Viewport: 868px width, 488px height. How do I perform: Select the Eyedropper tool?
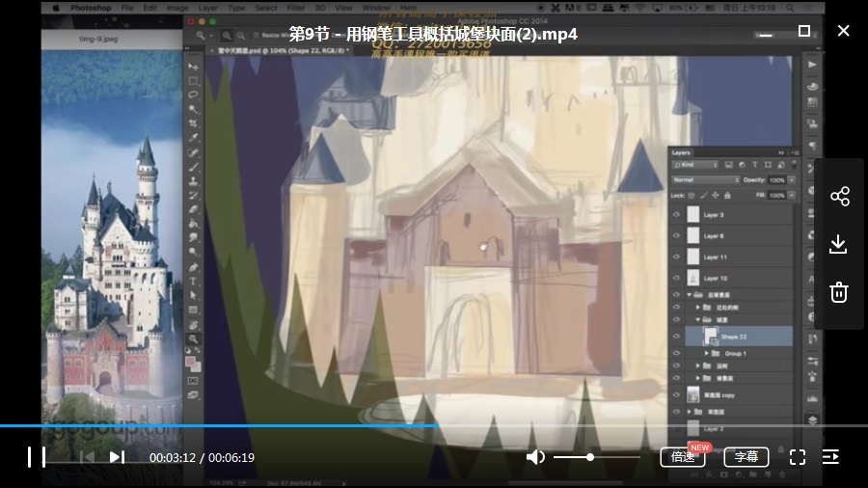(x=193, y=138)
